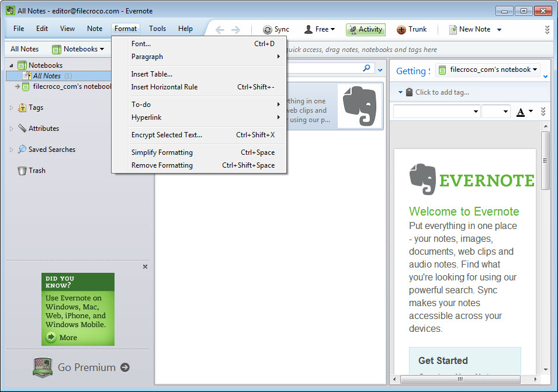Expand the Tags tree node
The width and height of the screenshot is (558, 392).
click(x=11, y=107)
